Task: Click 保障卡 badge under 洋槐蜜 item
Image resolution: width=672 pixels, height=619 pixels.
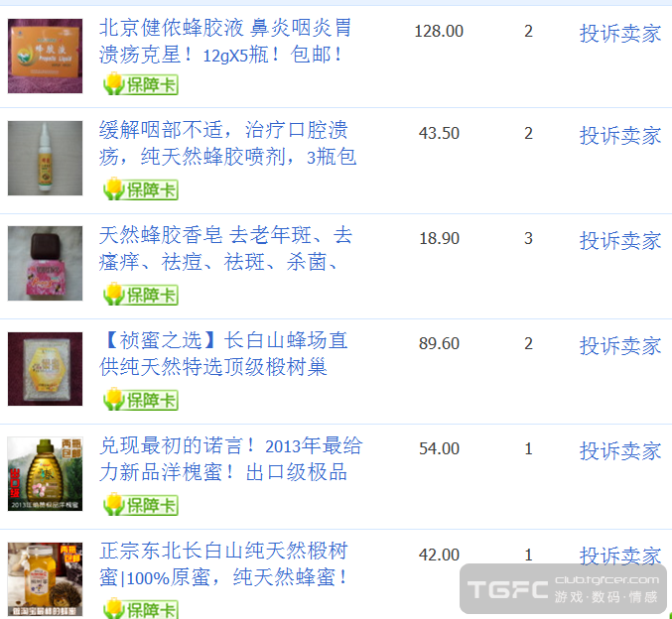Action: [141, 505]
